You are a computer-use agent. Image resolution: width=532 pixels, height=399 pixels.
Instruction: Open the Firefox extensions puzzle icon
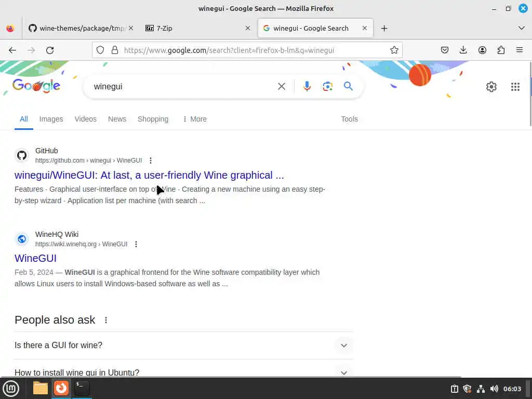pos(501,50)
